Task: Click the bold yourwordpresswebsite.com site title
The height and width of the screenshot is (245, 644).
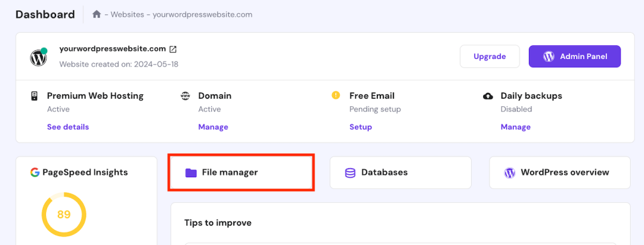Action: [x=113, y=49]
